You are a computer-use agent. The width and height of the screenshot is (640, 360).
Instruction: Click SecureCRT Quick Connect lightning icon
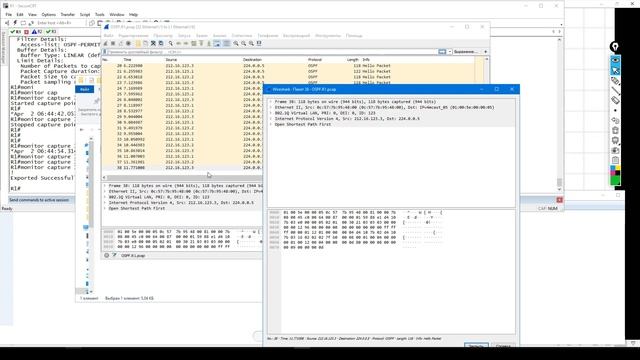click(x=15, y=23)
